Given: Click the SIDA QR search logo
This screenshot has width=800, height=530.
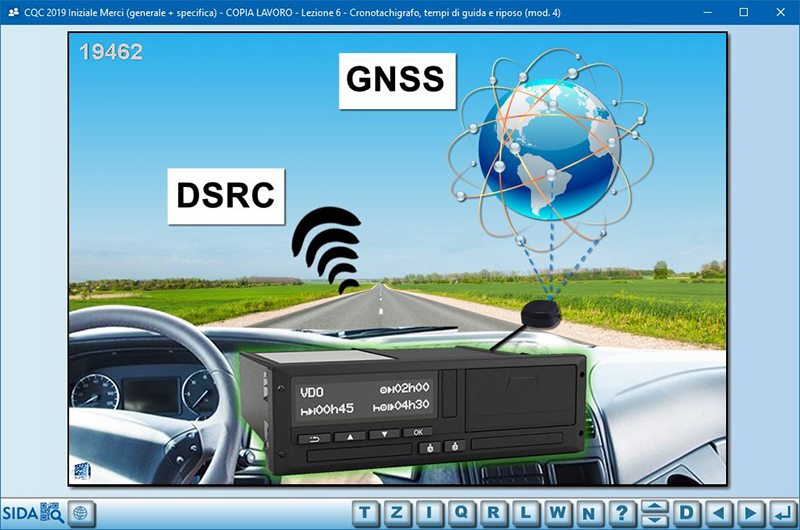Looking at the screenshot, I should click(33, 513).
